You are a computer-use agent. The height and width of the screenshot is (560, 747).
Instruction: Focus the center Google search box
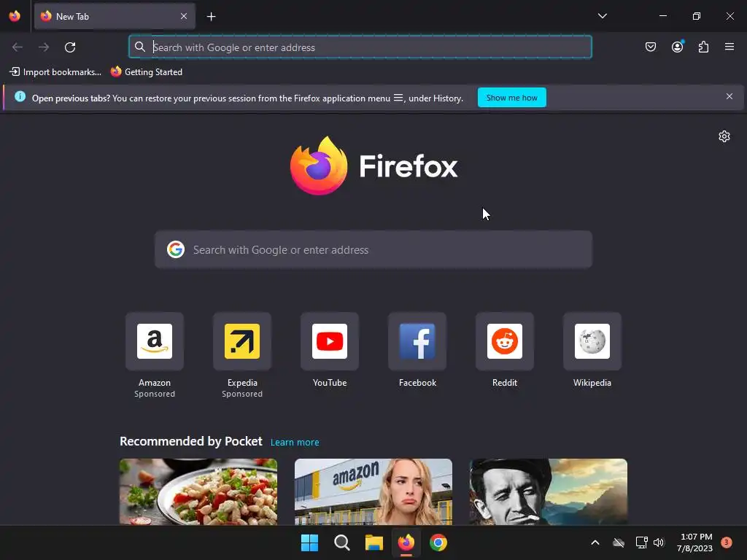(373, 249)
